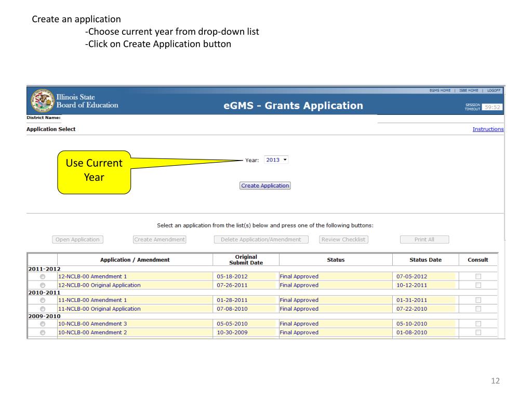The width and height of the screenshot is (532, 399).
Task: Click status date 01-31-2011
Action: tap(411, 300)
